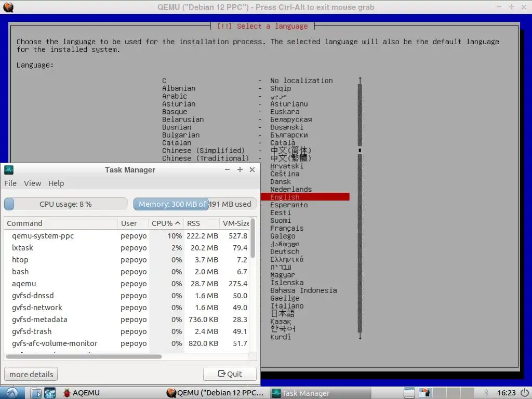This screenshot has height=399, width=532.
Task: Click the QEMU window title bar icon
Action: pyautogui.click(x=8, y=7)
